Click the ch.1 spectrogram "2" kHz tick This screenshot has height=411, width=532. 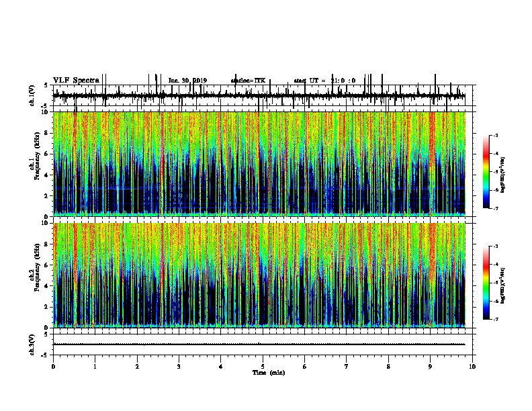[47, 196]
